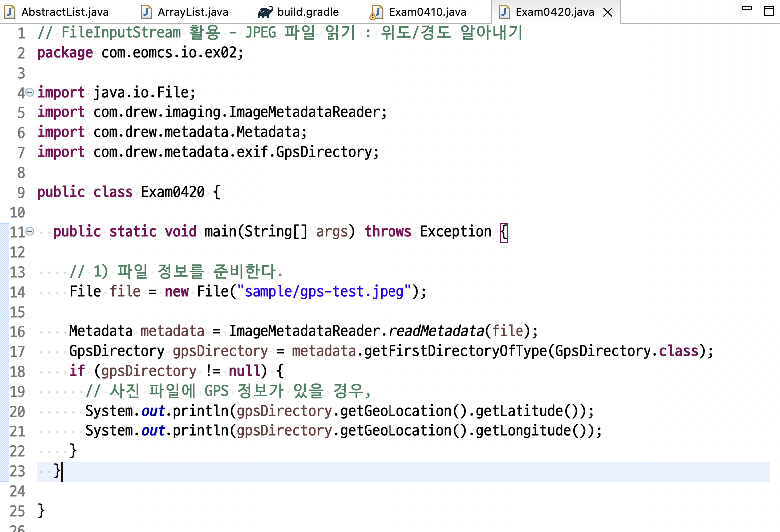Image resolution: width=780 pixels, height=532 pixels.
Task: Click com.drew.metadata.Metadata import text
Action: (x=197, y=132)
